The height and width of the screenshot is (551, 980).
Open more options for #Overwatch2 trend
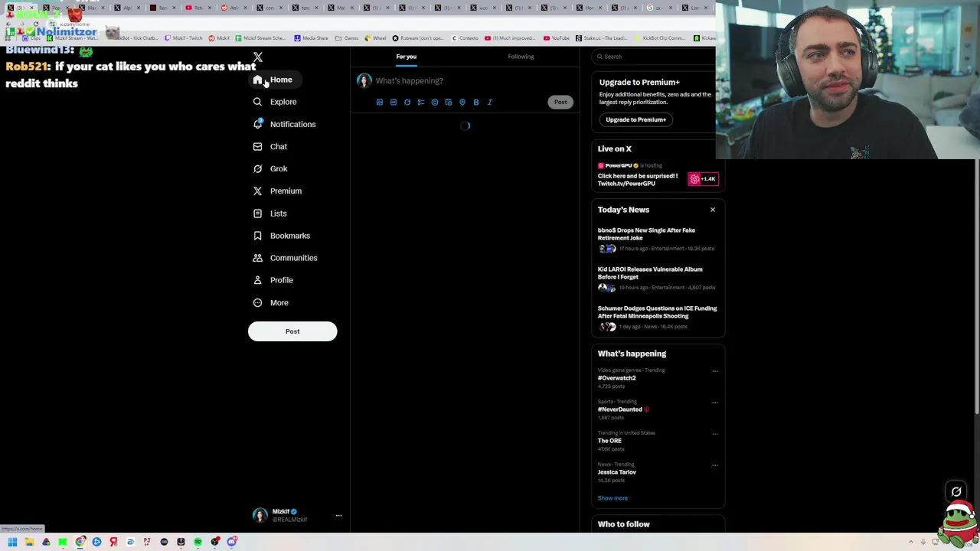(x=715, y=371)
